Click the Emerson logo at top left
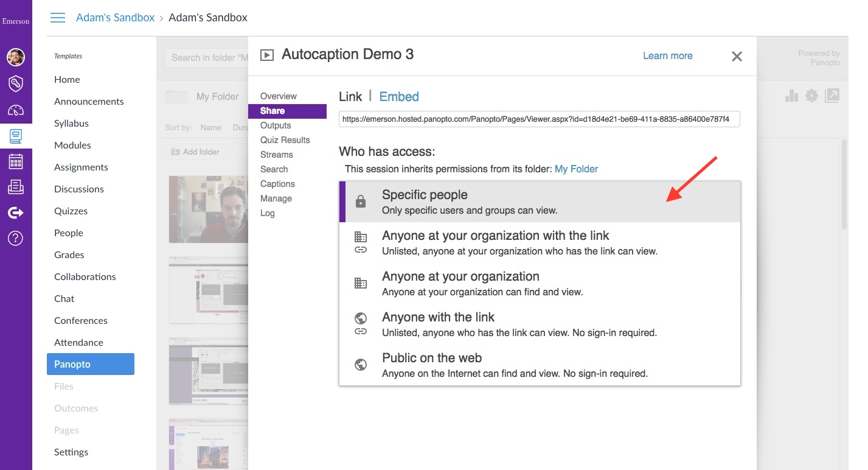Screen dimensions: 868x470 click(x=16, y=21)
